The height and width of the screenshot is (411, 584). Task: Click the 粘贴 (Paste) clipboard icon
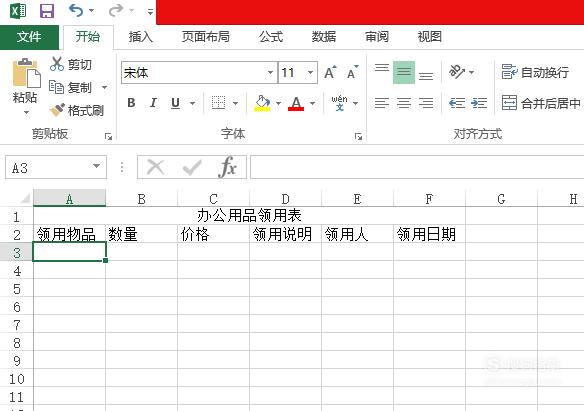tap(26, 73)
